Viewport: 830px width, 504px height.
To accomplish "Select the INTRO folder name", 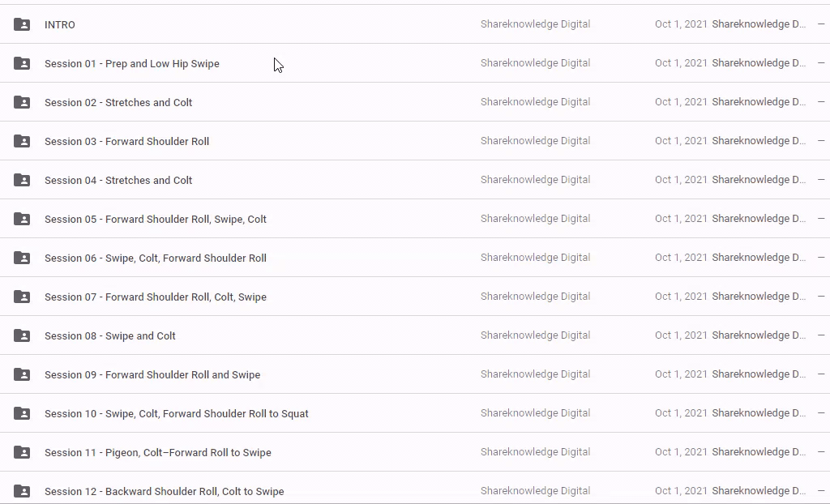I will pos(60,25).
